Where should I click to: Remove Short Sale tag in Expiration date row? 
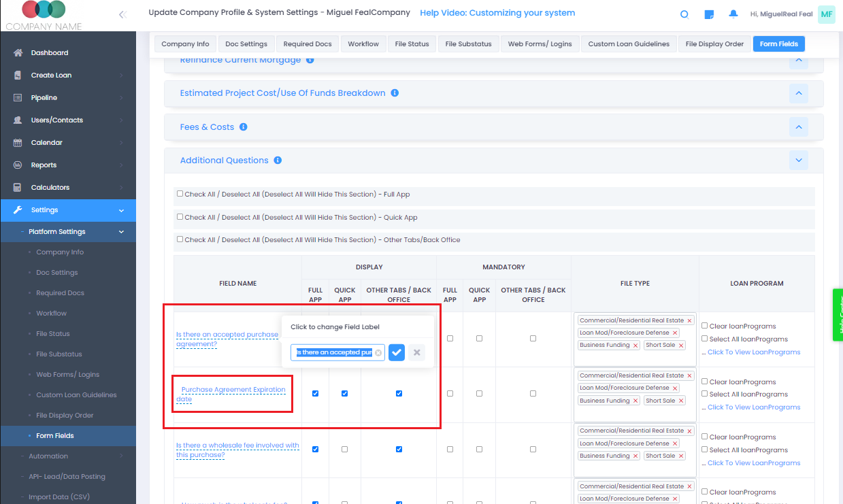[x=681, y=401]
